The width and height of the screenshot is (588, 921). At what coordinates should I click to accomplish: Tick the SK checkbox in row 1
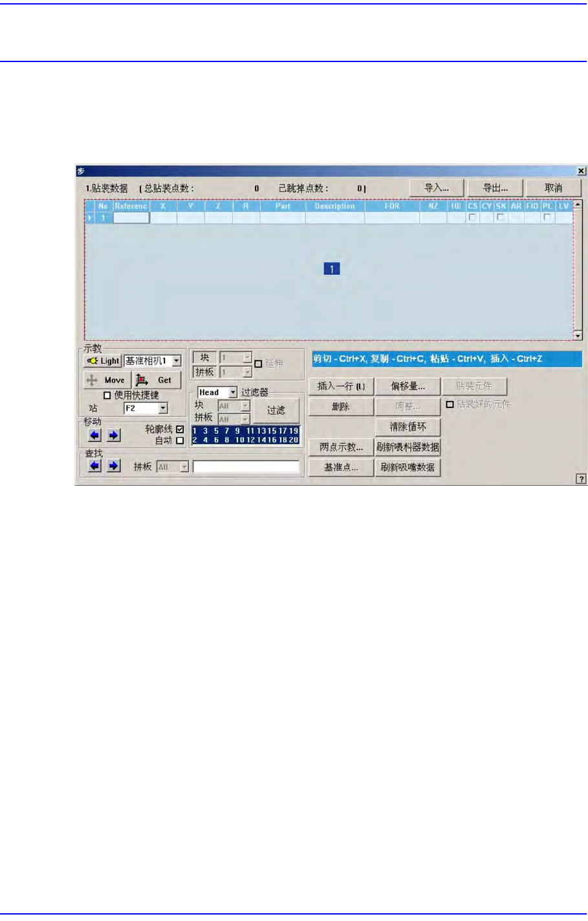tap(500, 218)
